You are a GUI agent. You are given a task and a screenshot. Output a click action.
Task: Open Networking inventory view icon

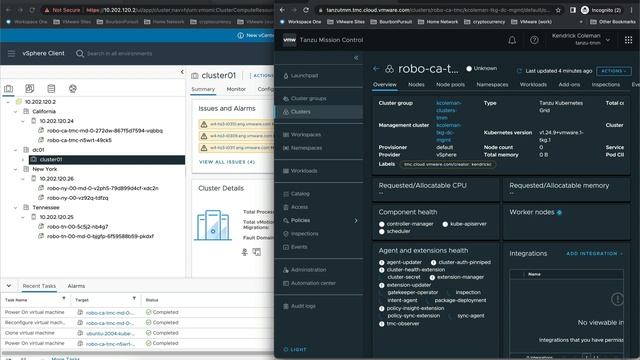pyautogui.click(x=73, y=89)
